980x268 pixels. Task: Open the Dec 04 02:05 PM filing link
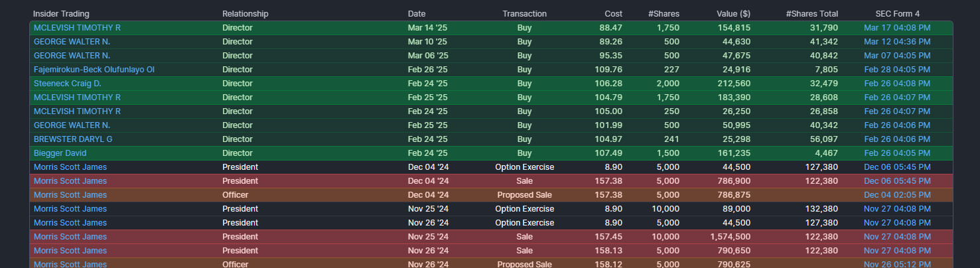pos(897,195)
